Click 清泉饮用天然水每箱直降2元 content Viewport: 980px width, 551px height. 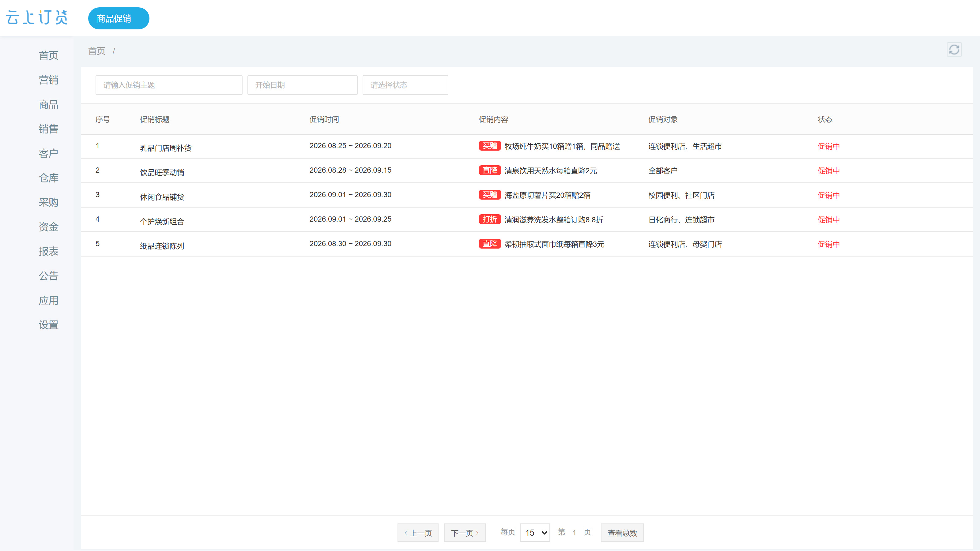click(x=551, y=171)
